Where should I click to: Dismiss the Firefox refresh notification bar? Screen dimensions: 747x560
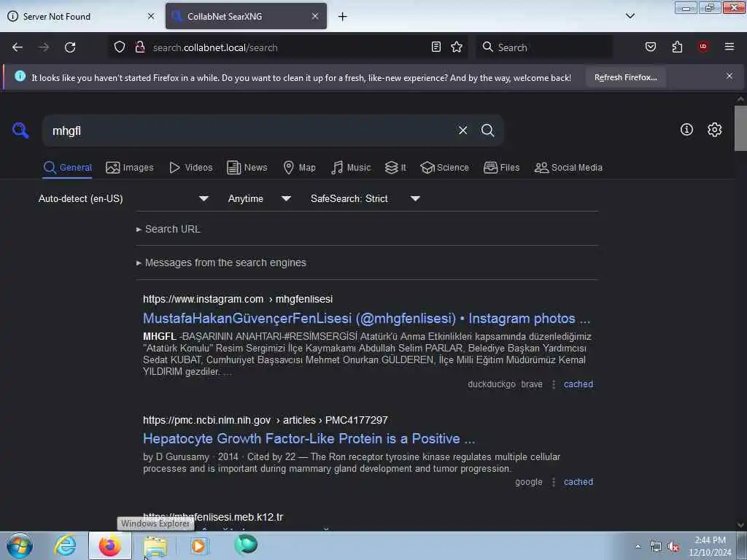click(729, 76)
